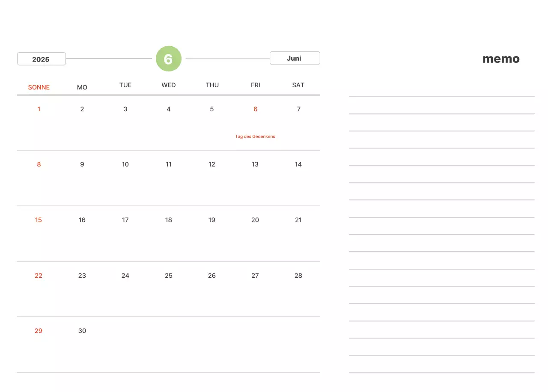Screen dimensions: 548x392
Task: Select date 11 on the calendar
Action: (169, 164)
